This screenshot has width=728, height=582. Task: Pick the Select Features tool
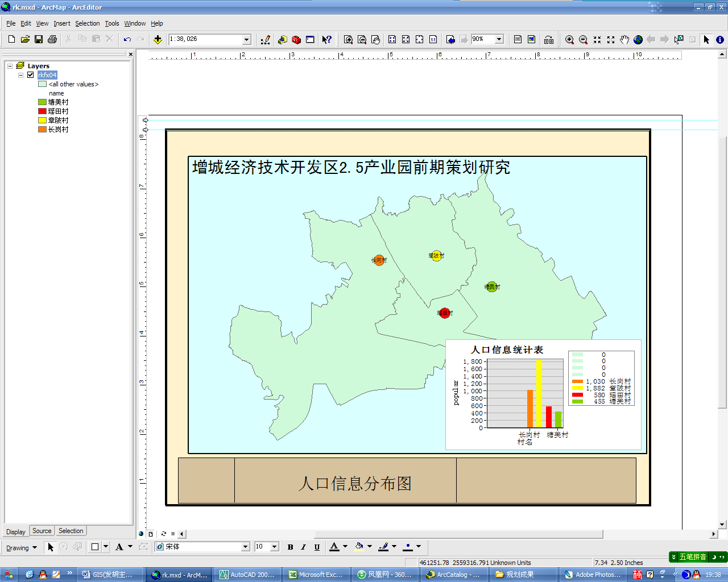(679, 39)
